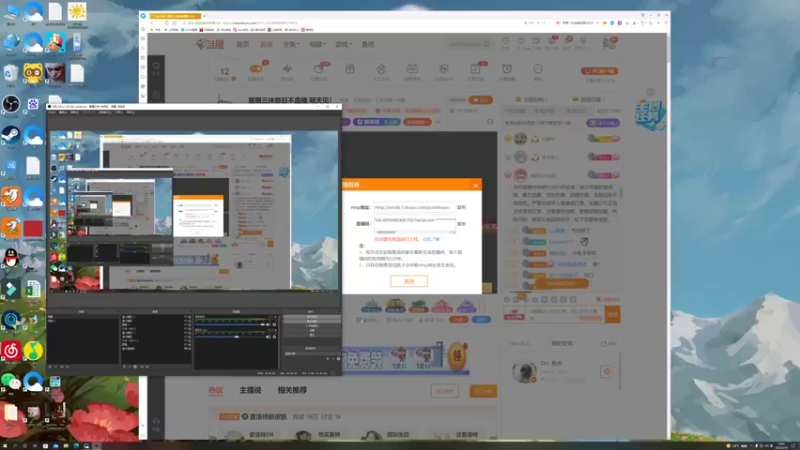Open the alarm clock icon in Douyu toolbar
The image size is (800, 450).
[x=507, y=69]
